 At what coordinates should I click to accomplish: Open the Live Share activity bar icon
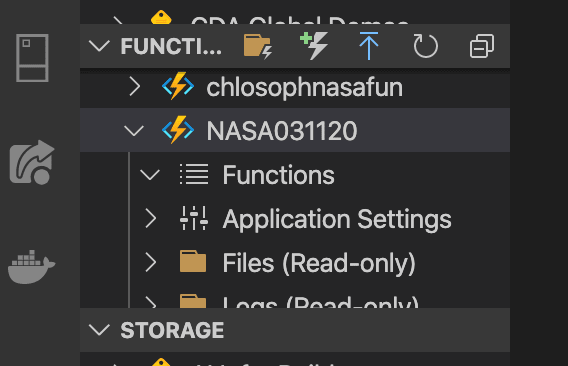[x=32, y=162]
